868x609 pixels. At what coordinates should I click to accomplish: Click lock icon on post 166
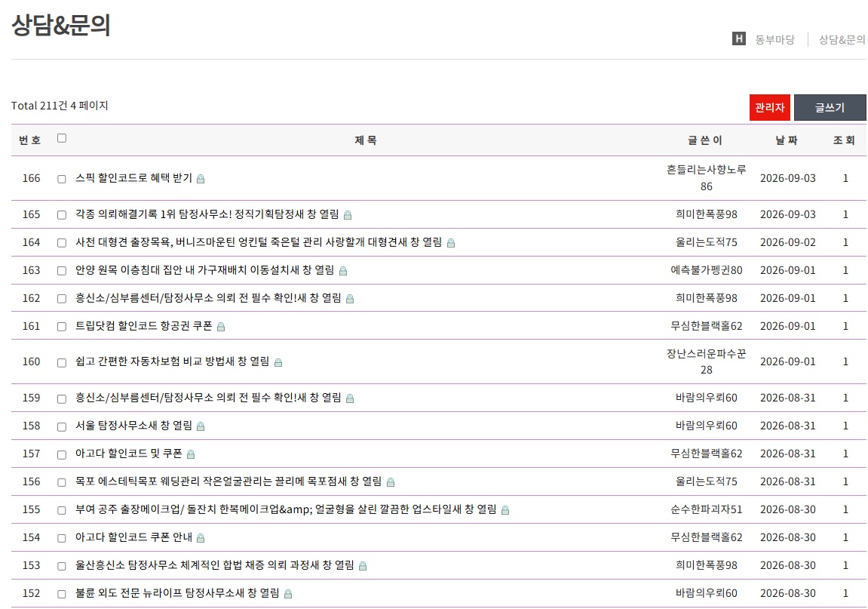pos(201,178)
